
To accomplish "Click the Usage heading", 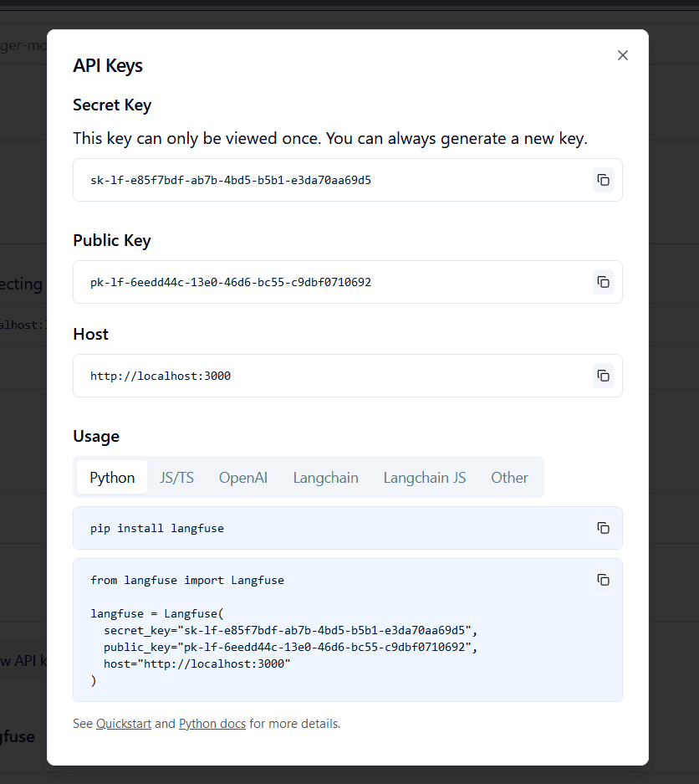I will (x=96, y=437).
